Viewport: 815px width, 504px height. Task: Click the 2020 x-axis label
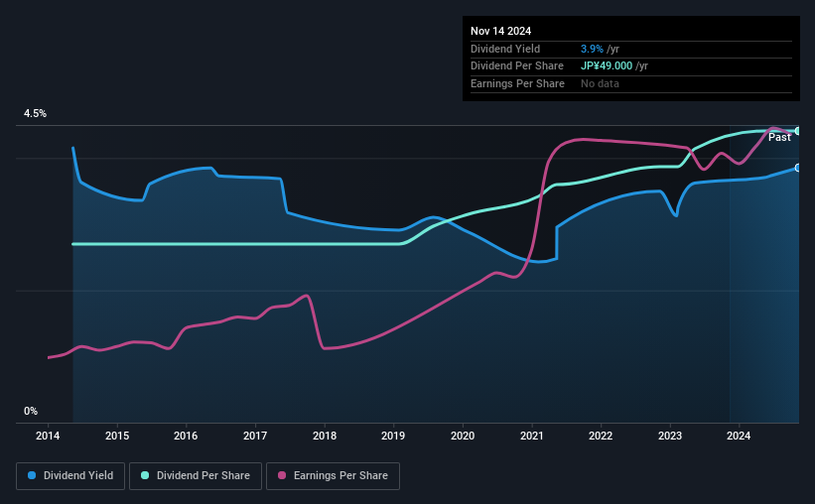pos(463,436)
